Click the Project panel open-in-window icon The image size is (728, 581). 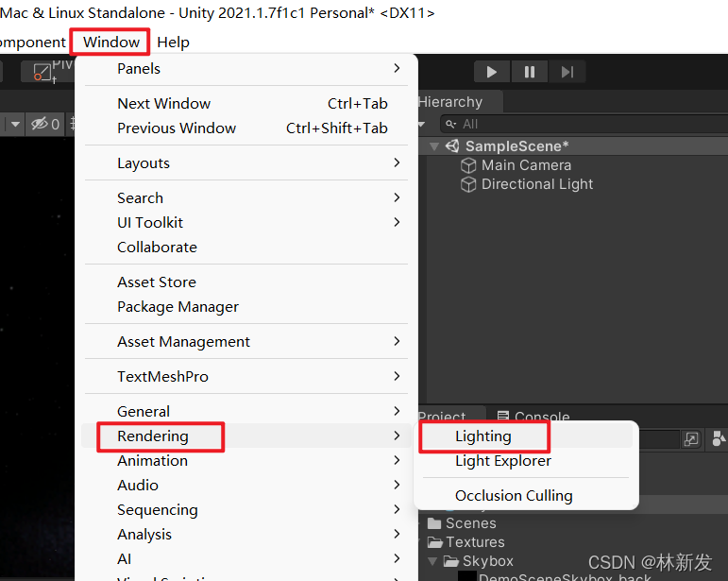[x=691, y=439]
